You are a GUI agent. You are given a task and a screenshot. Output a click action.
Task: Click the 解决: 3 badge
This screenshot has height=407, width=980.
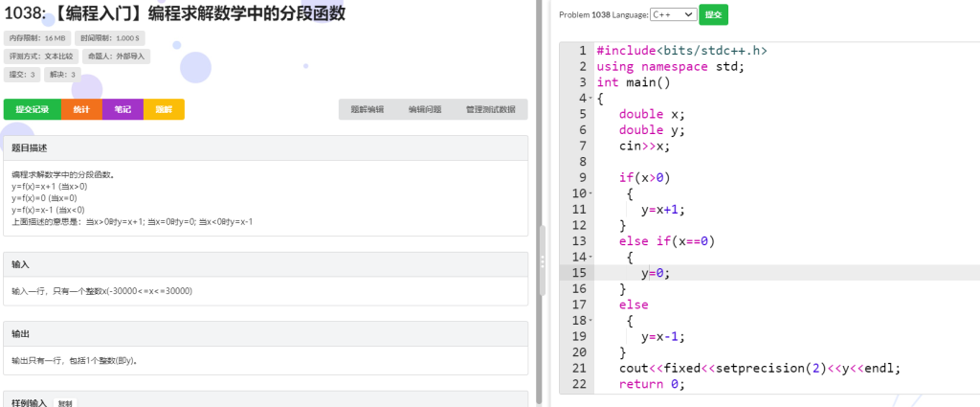tap(62, 75)
